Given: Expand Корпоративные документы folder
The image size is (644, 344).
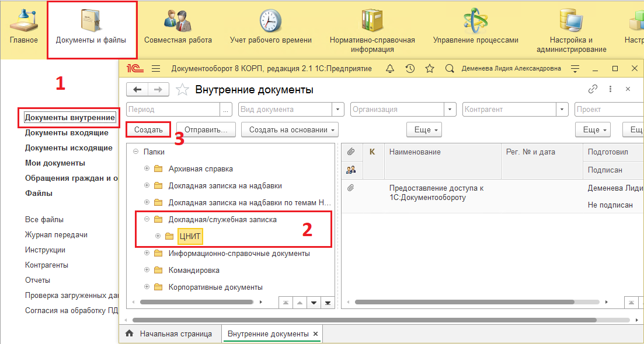Looking at the screenshot, I should (x=147, y=287).
